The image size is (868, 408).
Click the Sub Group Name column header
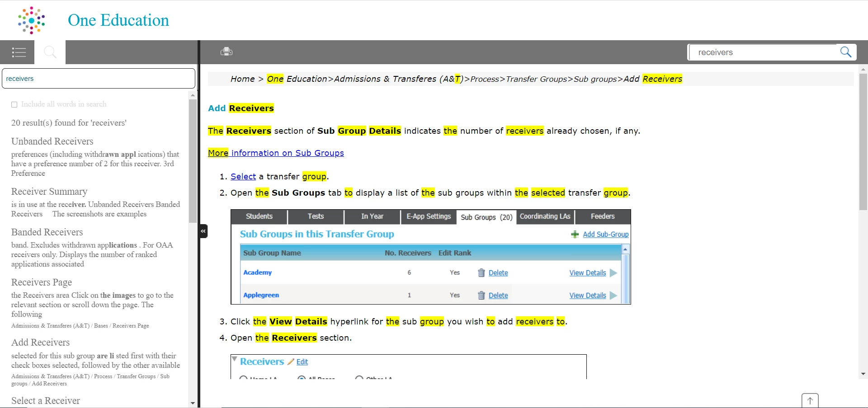point(272,253)
